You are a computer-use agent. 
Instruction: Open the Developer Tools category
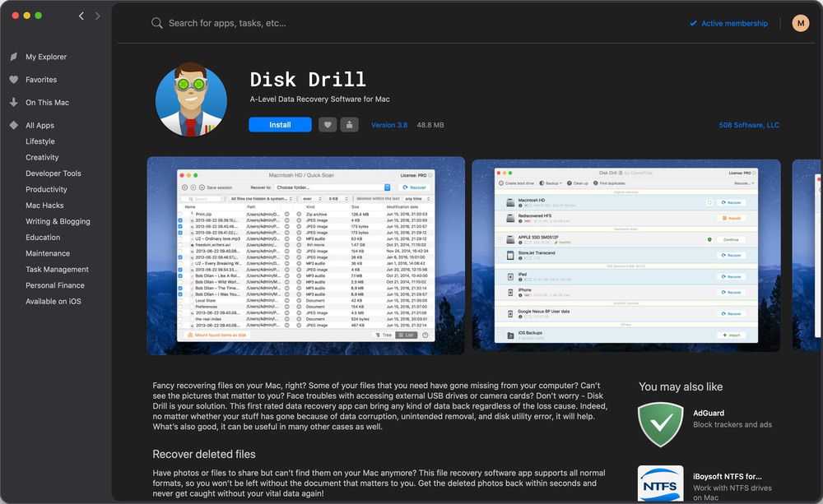pos(53,173)
